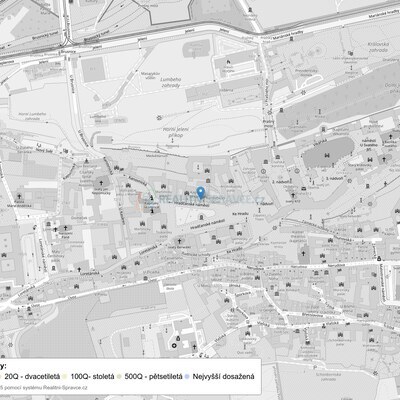The width and height of the screenshot is (400, 400).
Task: Click the 'Lumbeho zahrady' map label
Action: [170, 83]
